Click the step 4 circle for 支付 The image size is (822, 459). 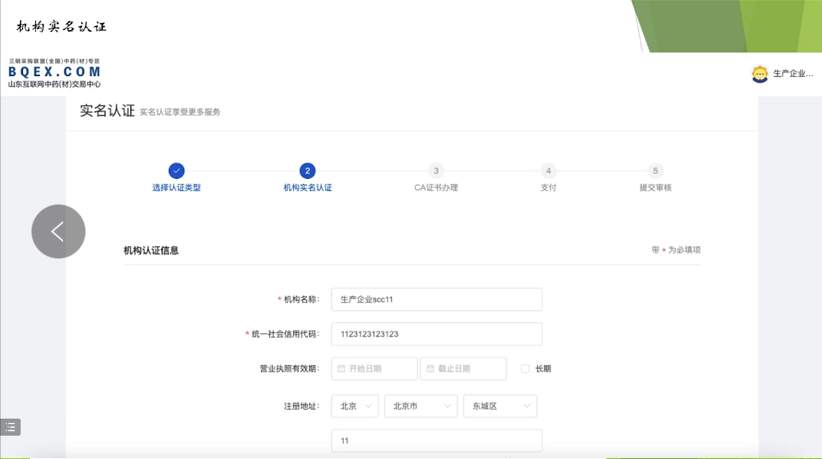click(x=548, y=171)
